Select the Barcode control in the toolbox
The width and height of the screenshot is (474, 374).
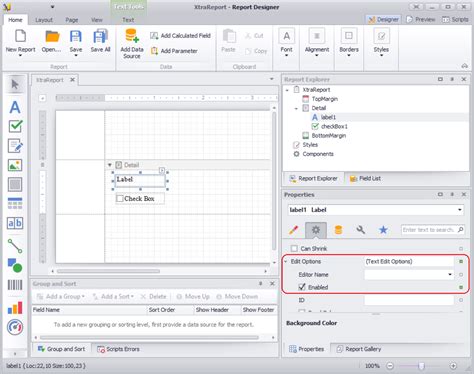(x=15, y=285)
